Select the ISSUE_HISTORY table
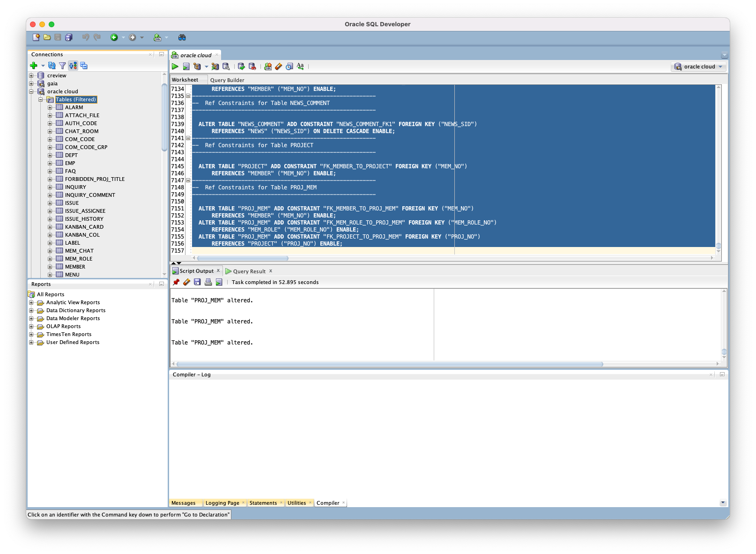 coord(84,219)
